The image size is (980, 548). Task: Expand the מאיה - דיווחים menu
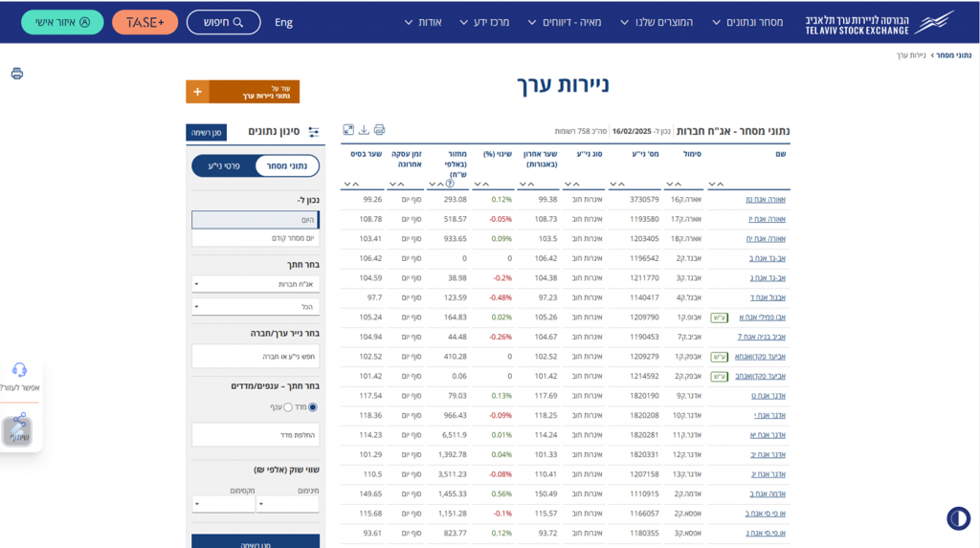pos(565,23)
